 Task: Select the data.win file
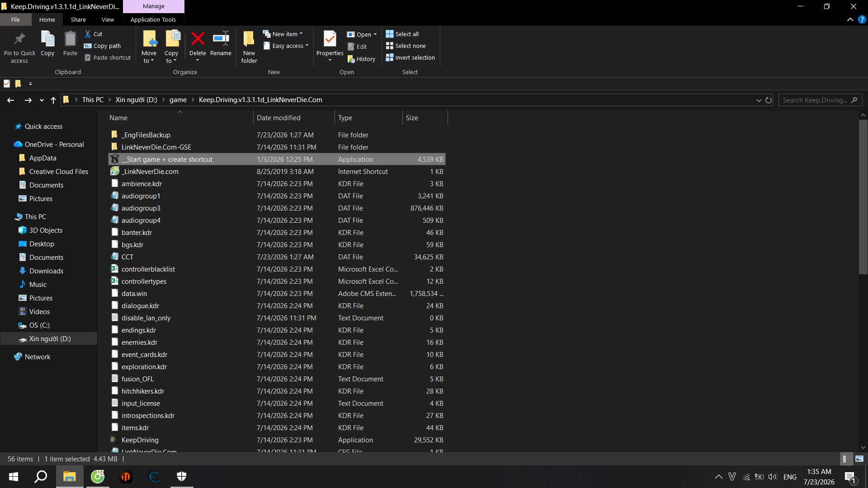coord(277,293)
